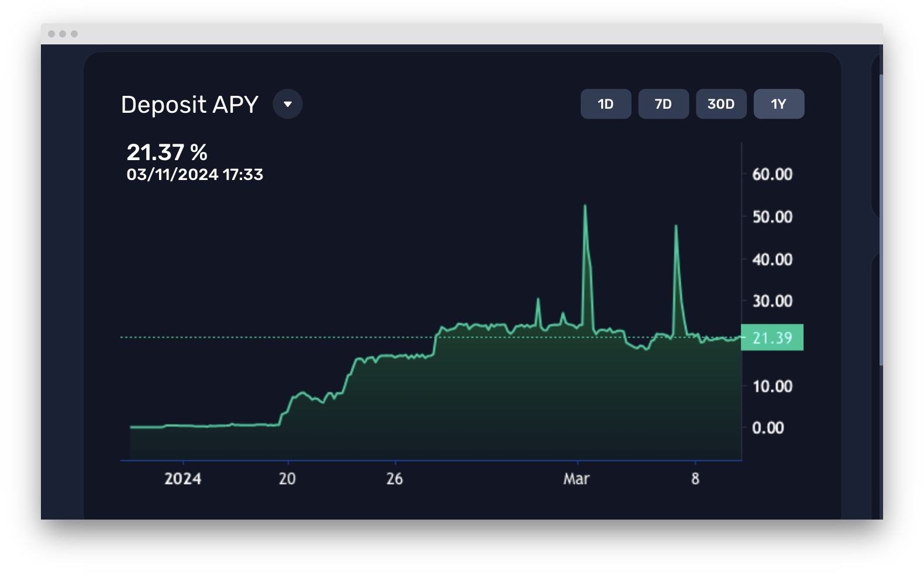The height and width of the screenshot is (578, 924).
Task: Click the 'Mar' label on the x-axis
Action: [x=576, y=479]
